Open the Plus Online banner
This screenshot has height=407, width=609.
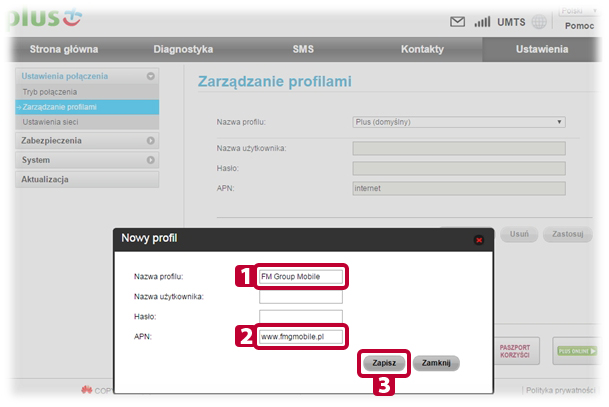pyautogui.click(x=577, y=351)
